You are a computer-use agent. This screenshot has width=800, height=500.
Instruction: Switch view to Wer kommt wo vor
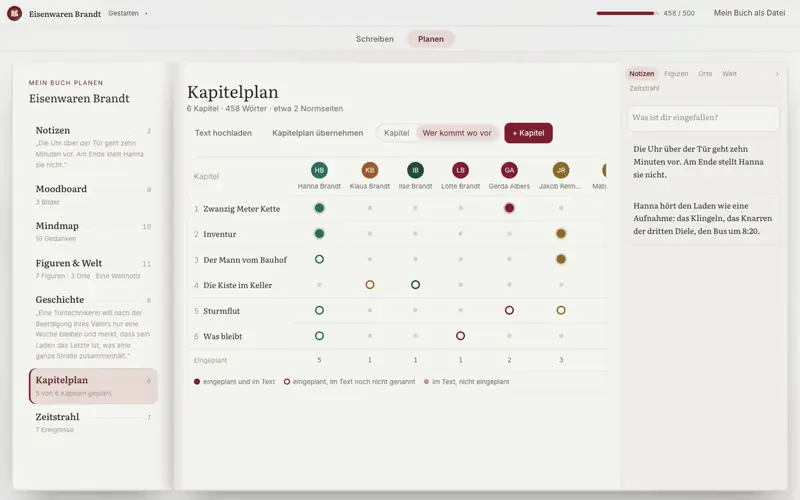(x=457, y=133)
